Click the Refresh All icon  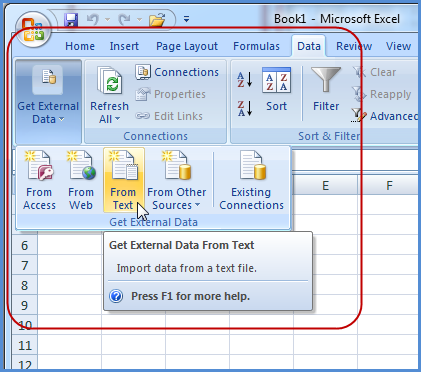click(110, 80)
